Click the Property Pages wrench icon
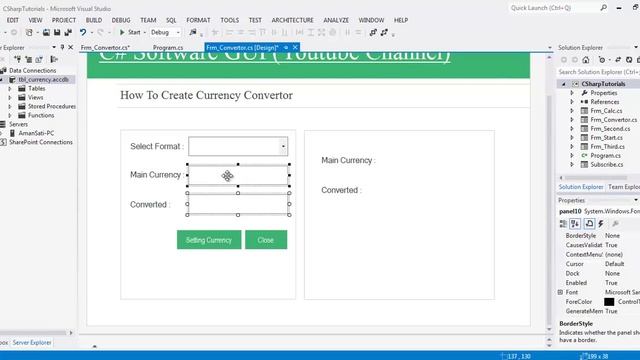This screenshot has width=640, height=360. [x=616, y=224]
